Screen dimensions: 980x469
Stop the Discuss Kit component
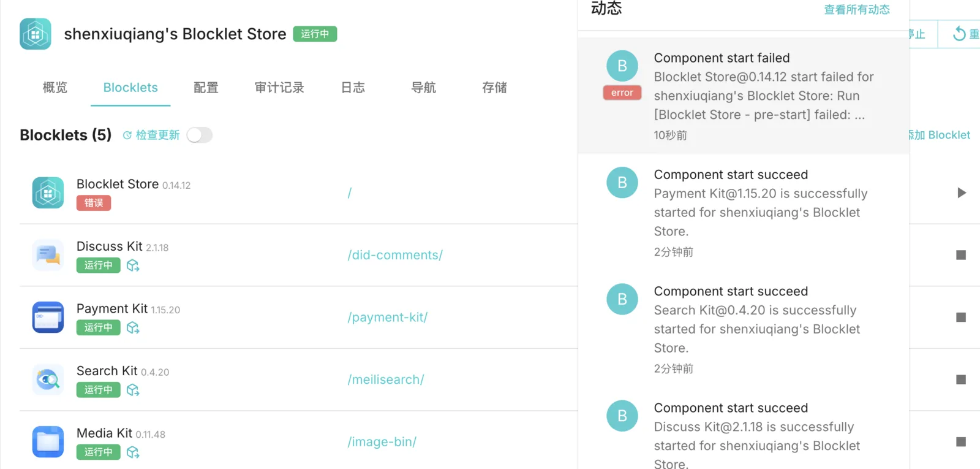(961, 255)
